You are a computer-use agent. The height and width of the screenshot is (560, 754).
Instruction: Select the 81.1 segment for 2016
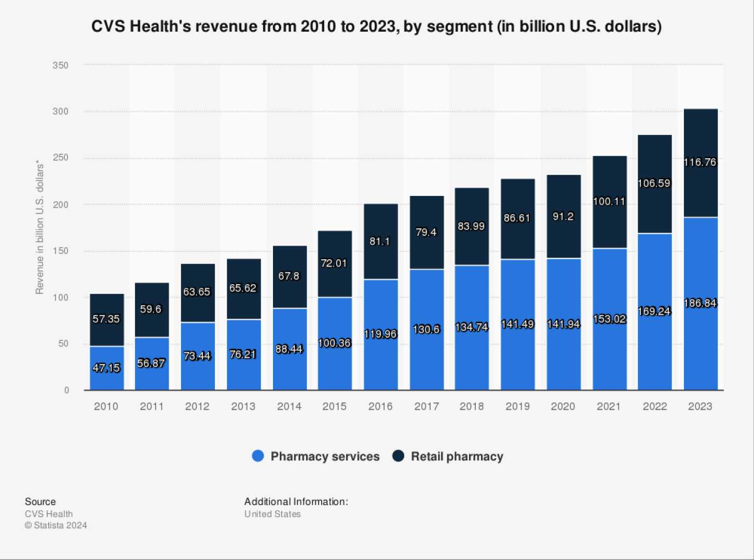point(381,242)
